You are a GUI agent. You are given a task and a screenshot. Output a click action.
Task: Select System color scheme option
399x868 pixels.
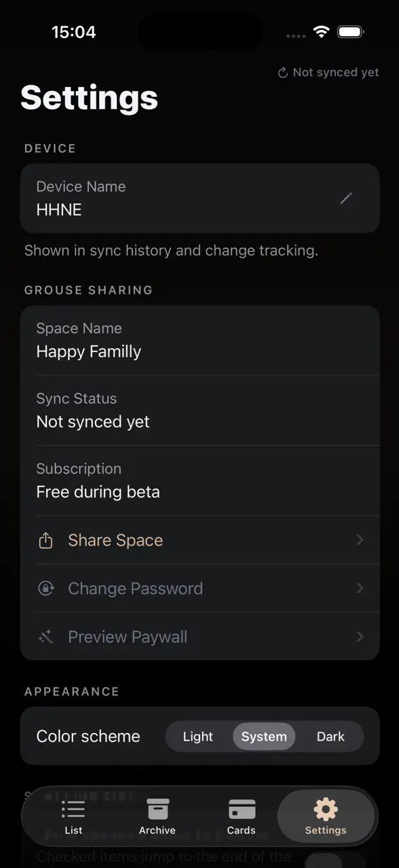click(264, 736)
